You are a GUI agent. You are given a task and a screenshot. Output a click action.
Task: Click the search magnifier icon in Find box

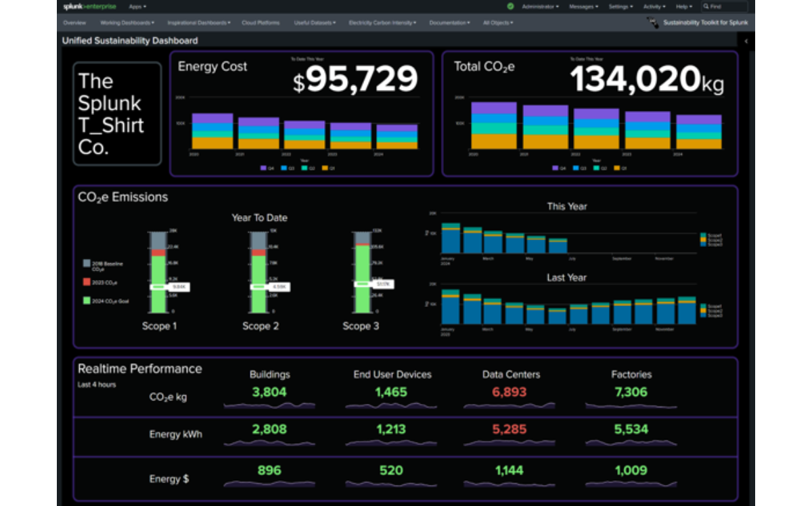click(706, 6)
